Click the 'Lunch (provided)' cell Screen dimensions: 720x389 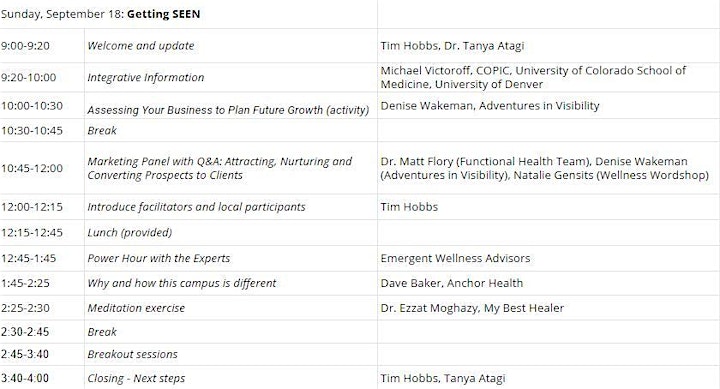coord(231,232)
